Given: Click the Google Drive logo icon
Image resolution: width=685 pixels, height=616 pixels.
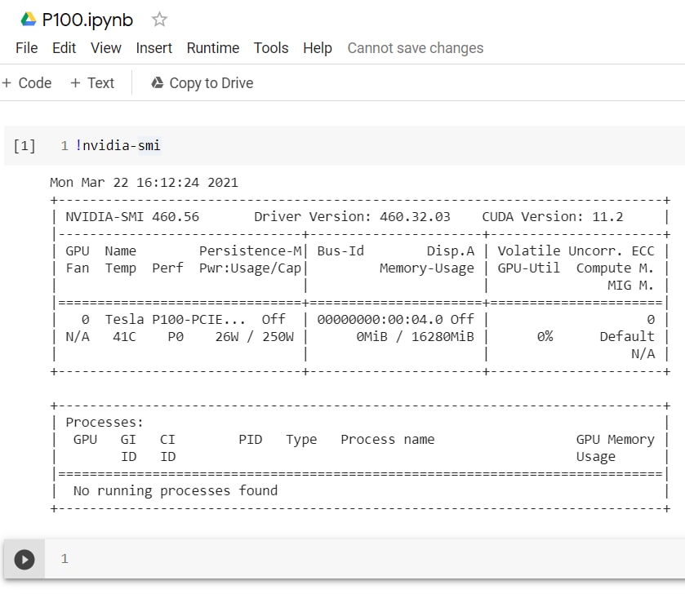Looking at the screenshot, I should pyautogui.click(x=29, y=20).
